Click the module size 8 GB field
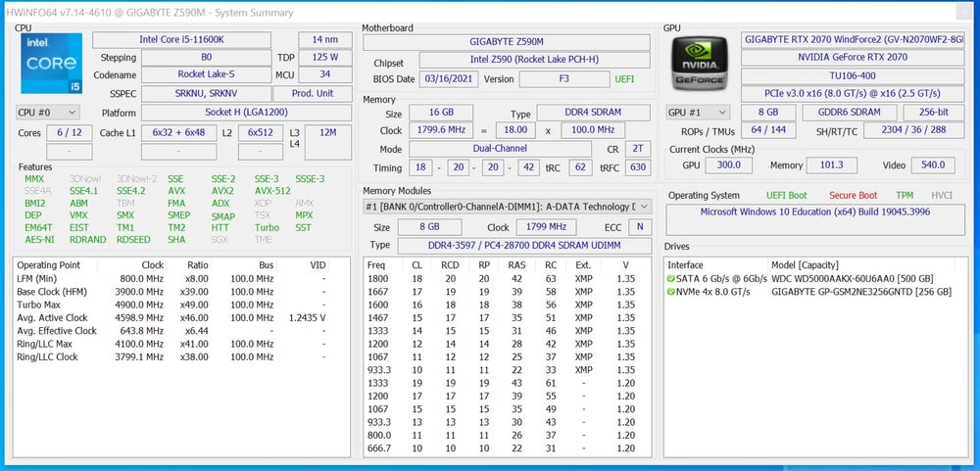 tap(430, 227)
